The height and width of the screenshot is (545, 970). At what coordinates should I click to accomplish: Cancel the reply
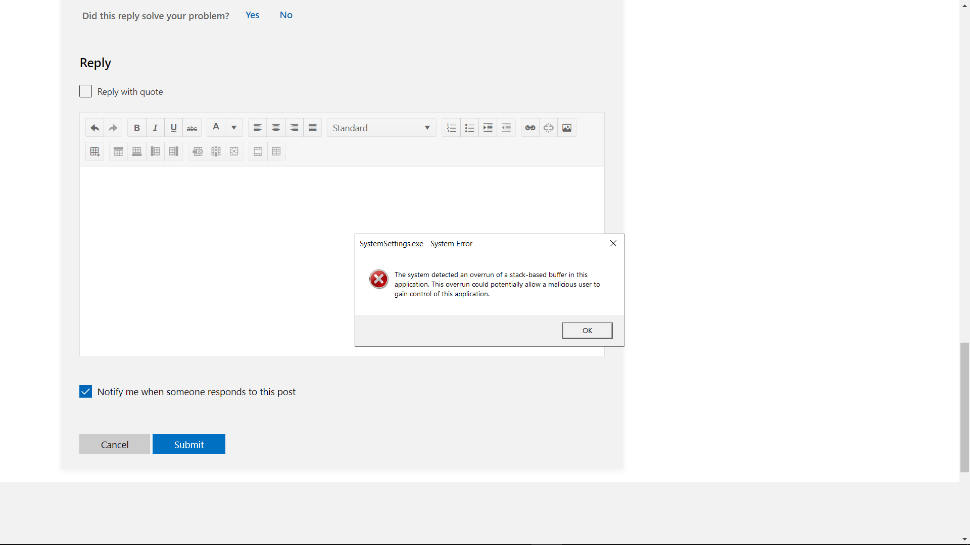(114, 444)
